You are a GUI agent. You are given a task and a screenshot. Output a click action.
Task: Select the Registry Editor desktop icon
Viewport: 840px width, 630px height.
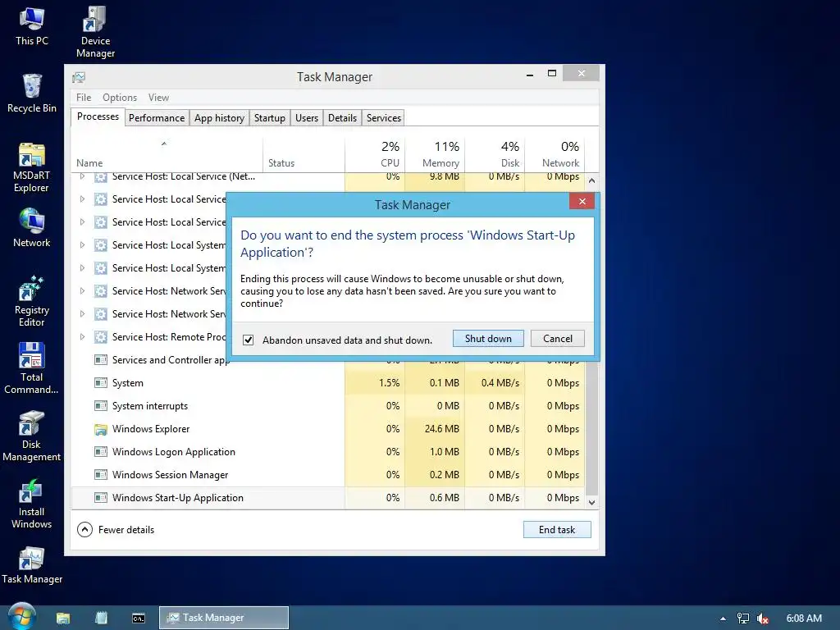tap(32, 300)
